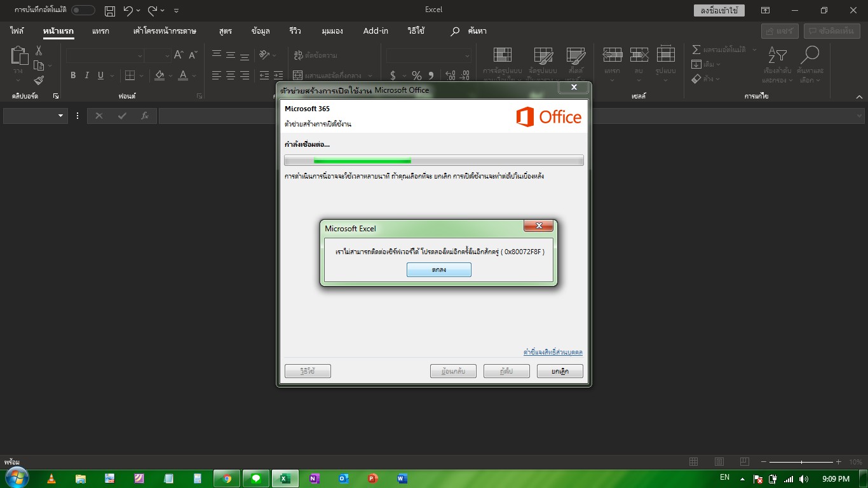This screenshot has width=868, height=488.
Task: Open the Clipboard group dialog launcher
Action: pyautogui.click(x=56, y=96)
